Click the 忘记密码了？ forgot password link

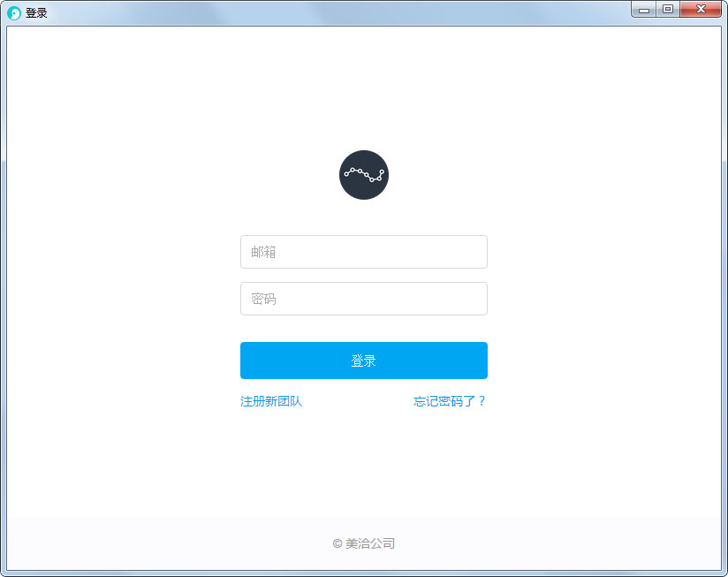pyautogui.click(x=450, y=400)
